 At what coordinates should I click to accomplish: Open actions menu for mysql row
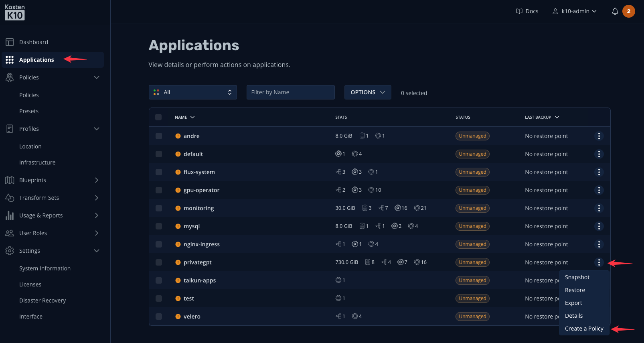point(599,226)
